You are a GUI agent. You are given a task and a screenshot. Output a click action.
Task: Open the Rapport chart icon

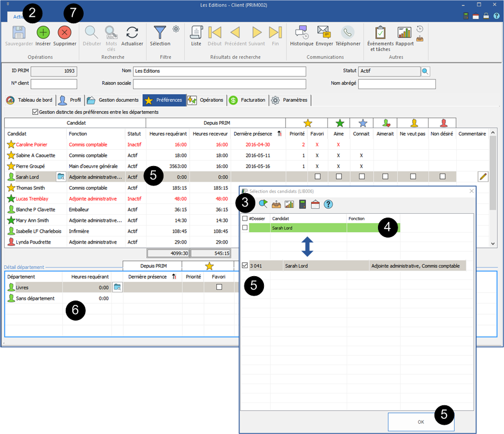404,33
